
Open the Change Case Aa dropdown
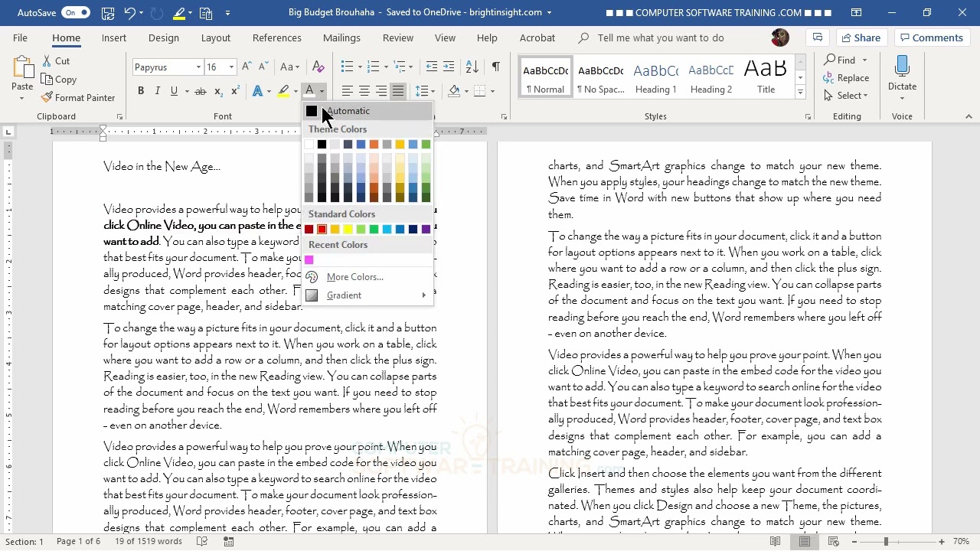289,67
